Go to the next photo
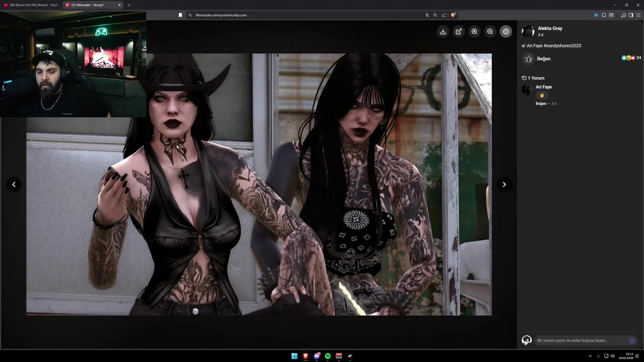This screenshot has width=644, height=362. tap(504, 185)
